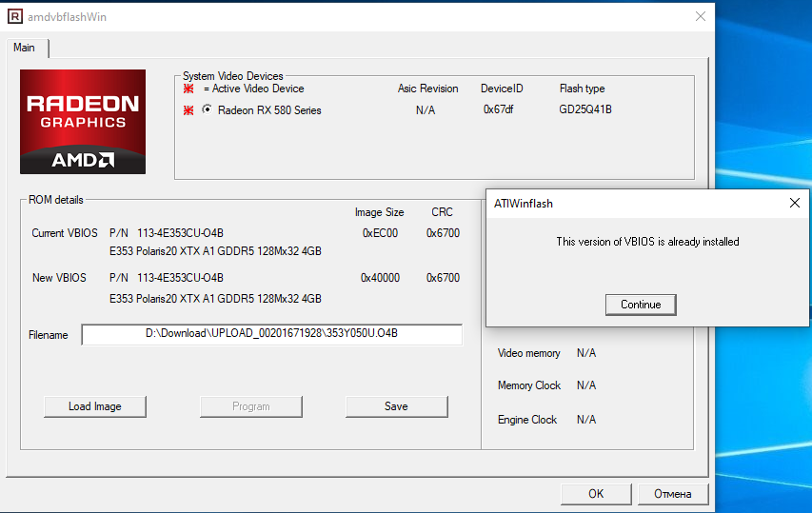The image size is (812, 513).
Task: Click the Flash type value GD25Q41B
Action: click(585, 109)
